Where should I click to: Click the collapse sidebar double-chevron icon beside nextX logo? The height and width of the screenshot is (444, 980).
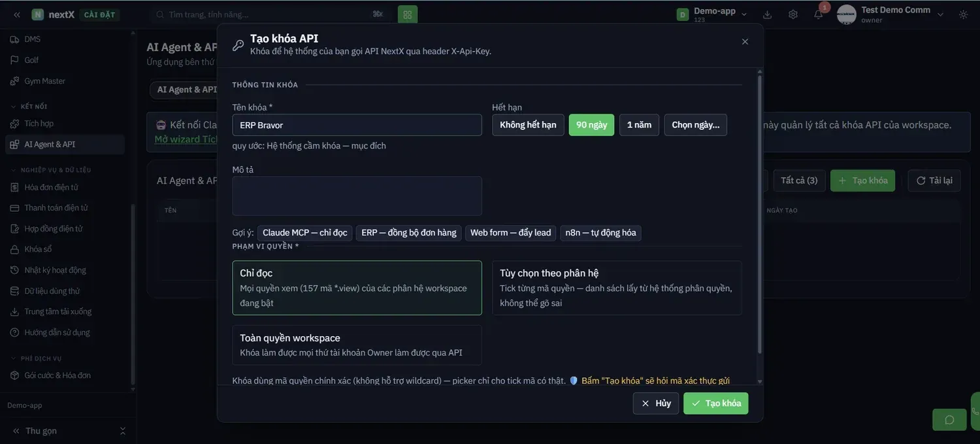17,14
